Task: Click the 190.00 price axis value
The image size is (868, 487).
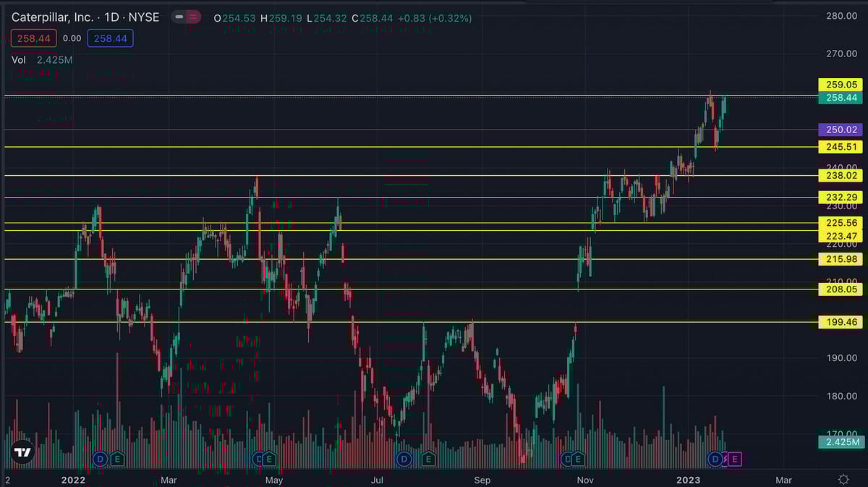Action: pos(841,357)
